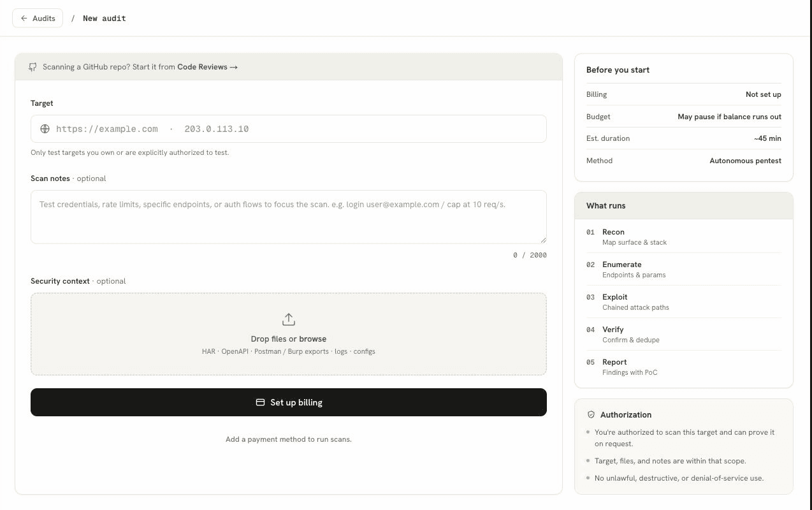Click the GitHub repo scan icon
The height and width of the screenshot is (510, 812).
pos(33,67)
